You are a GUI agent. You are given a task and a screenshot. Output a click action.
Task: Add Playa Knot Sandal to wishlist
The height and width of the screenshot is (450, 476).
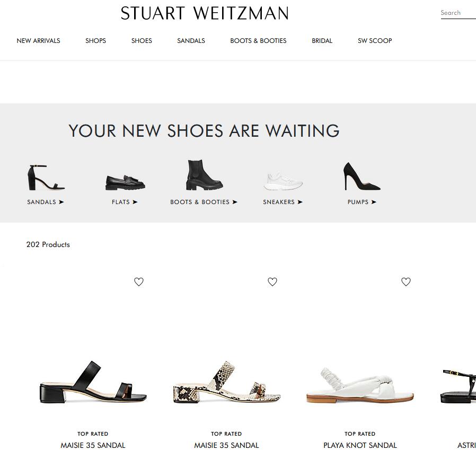[406, 282]
